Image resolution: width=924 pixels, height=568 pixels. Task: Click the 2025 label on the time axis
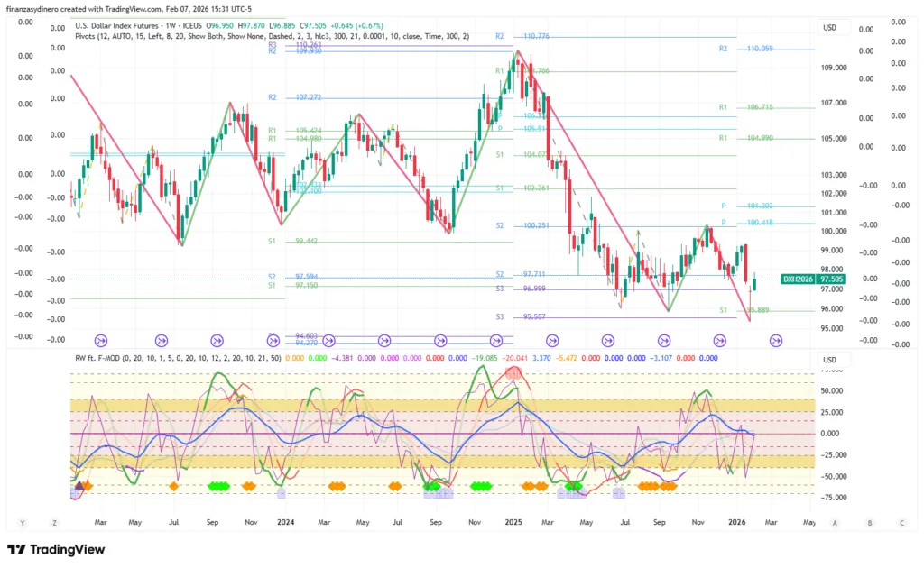513,522
